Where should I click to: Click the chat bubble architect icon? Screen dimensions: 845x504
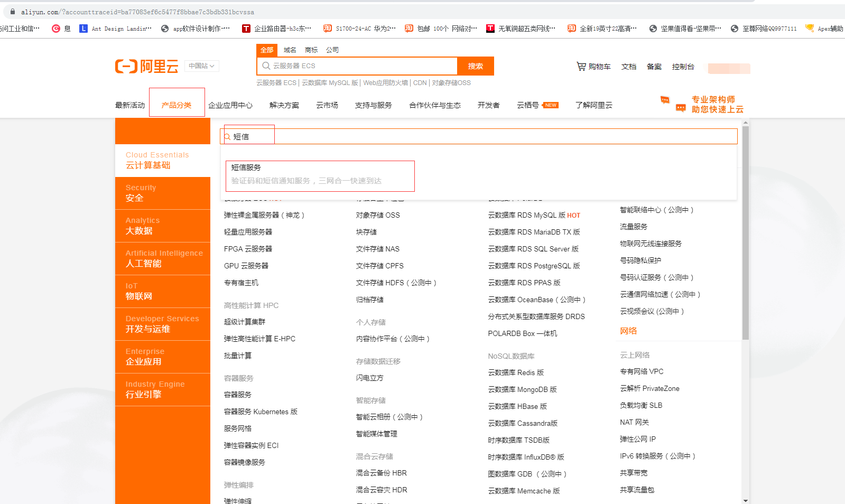pos(673,104)
